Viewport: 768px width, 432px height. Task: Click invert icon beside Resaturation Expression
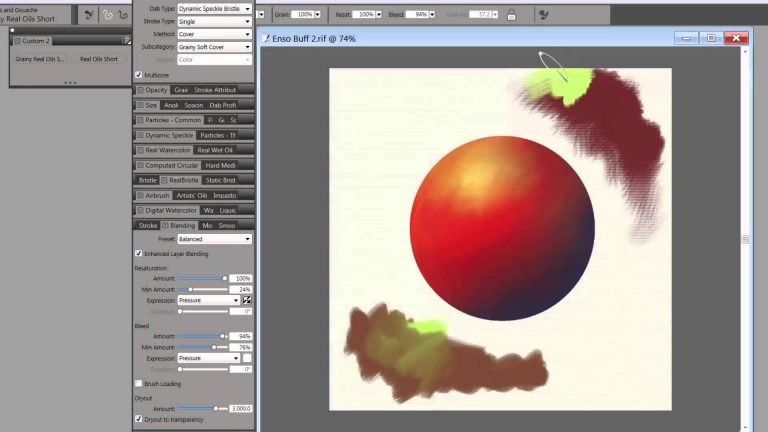247,300
